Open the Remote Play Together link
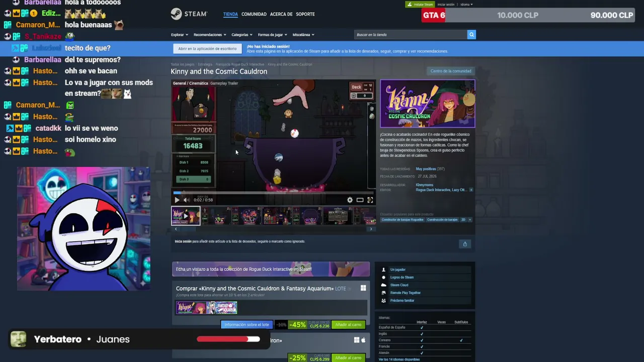The height and width of the screenshot is (362, 644). (x=406, y=293)
